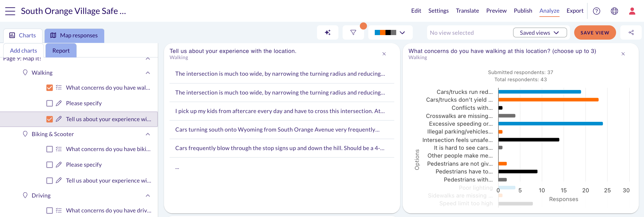This screenshot has width=644, height=217.
Task: Click the South Orange Village Safe project title
Action: click(73, 11)
